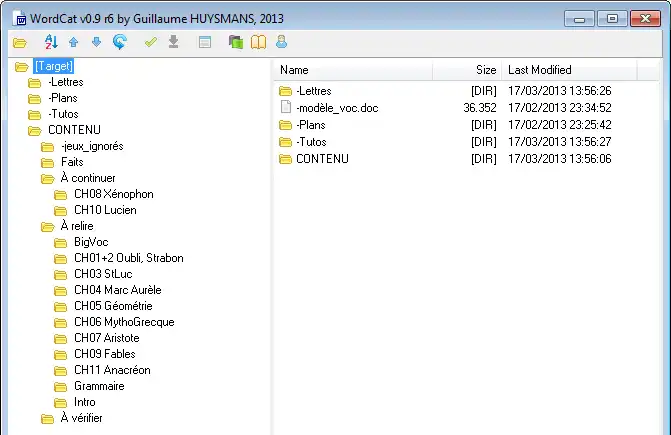
Task: Select the [Target] root tree node
Action: tap(53, 66)
